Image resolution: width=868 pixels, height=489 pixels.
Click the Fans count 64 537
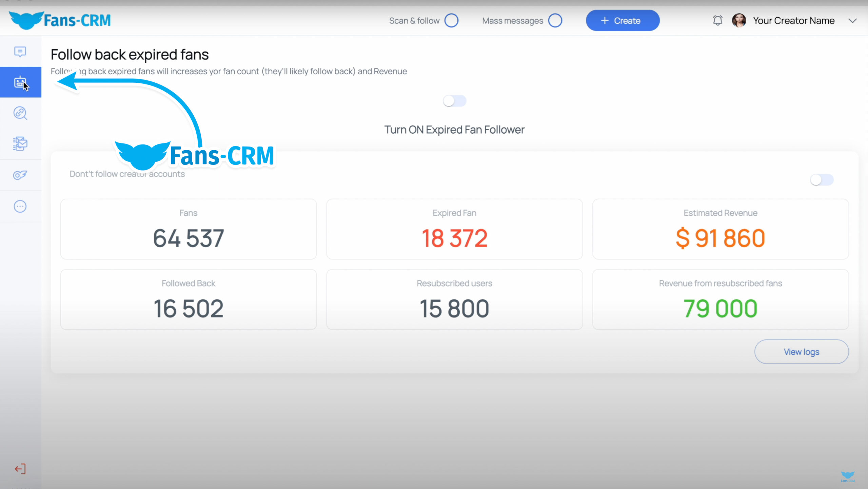tap(189, 238)
